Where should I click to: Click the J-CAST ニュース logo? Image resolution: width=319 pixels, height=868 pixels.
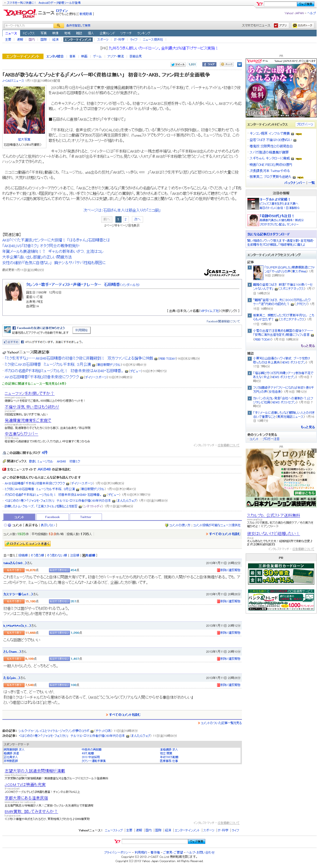pyautogui.click(x=222, y=273)
